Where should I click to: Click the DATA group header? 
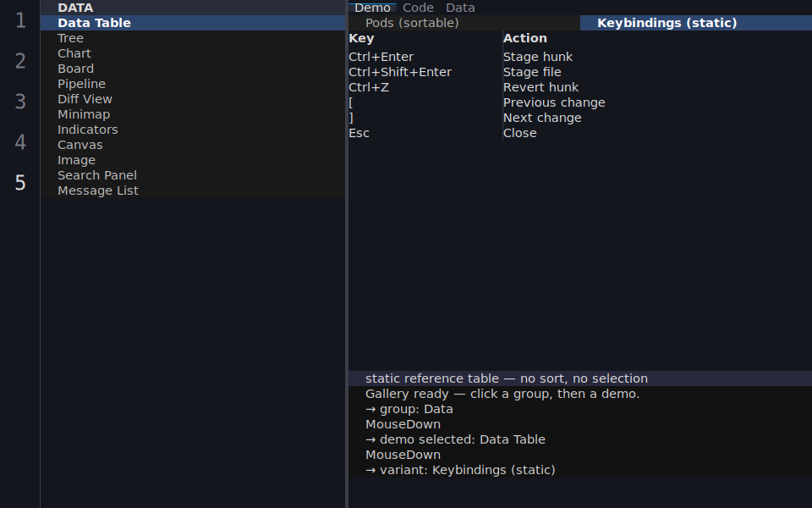193,8
